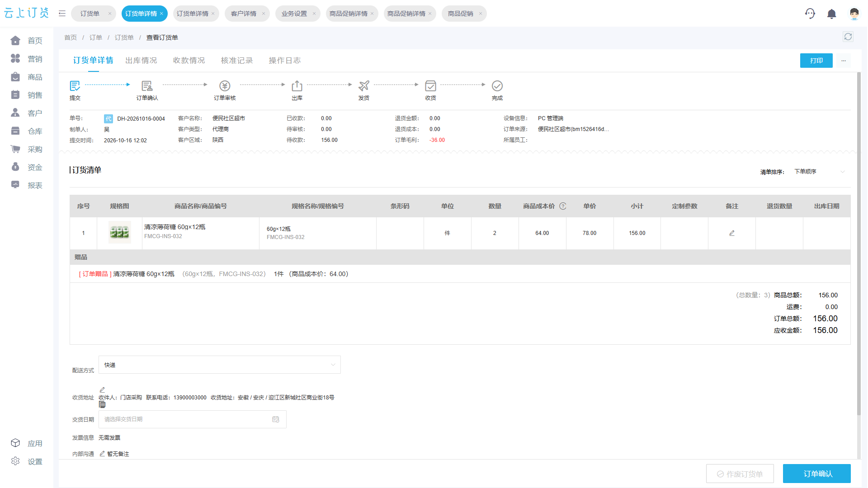Click the 订单确认 button
This screenshot has height=488, width=868.
coord(817,474)
